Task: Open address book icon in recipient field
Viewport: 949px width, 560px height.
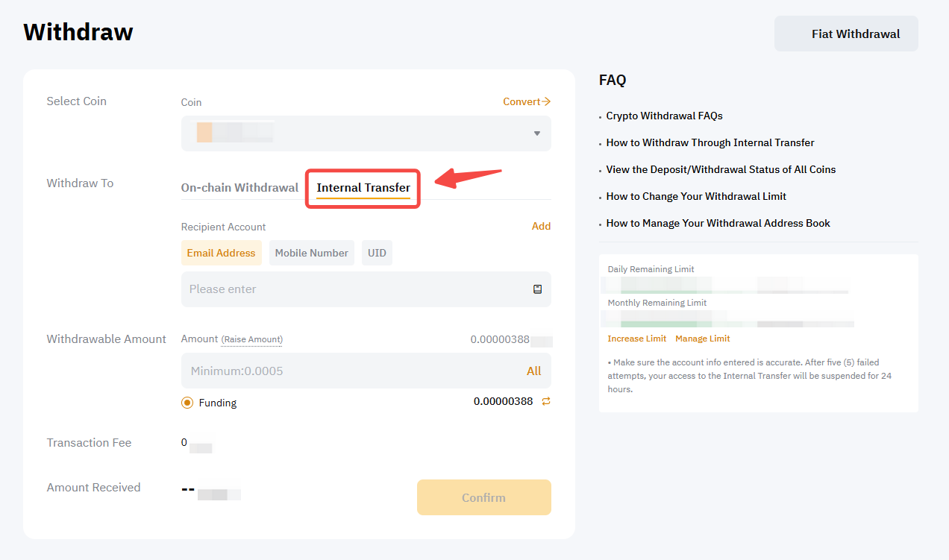Action: pos(537,289)
